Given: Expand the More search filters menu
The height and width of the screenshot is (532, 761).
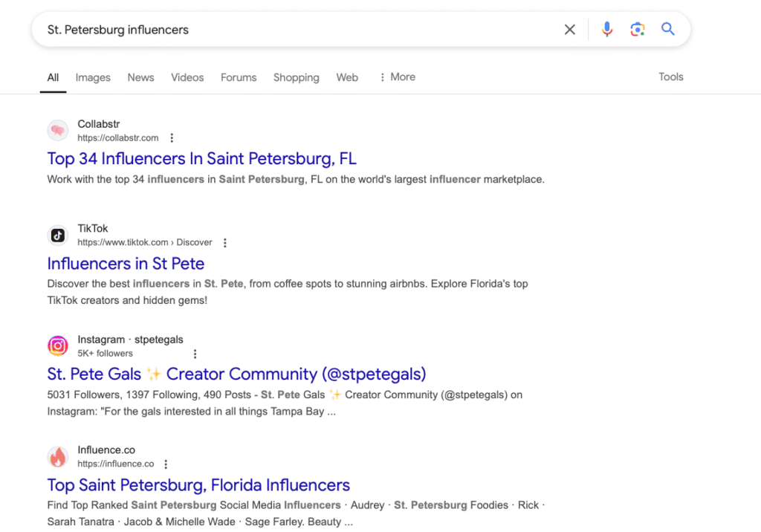Looking at the screenshot, I should 398,77.
